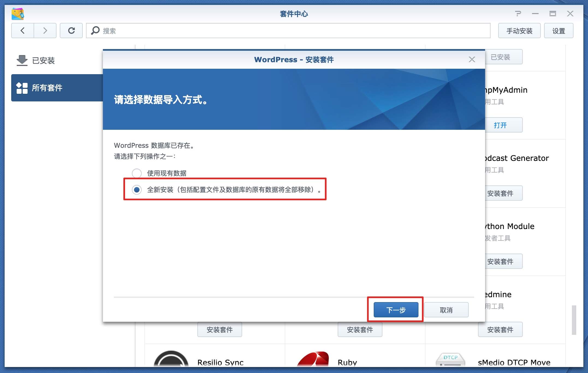588x373 pixels.
Task: Close the WordPress install dialog
Action: pyautogui.click(x=472, y=59)
